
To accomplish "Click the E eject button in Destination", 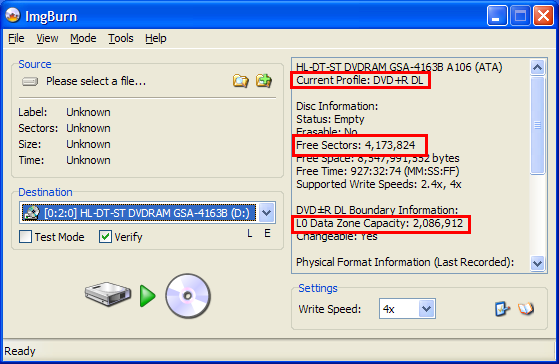I will [x=267, y=233].
